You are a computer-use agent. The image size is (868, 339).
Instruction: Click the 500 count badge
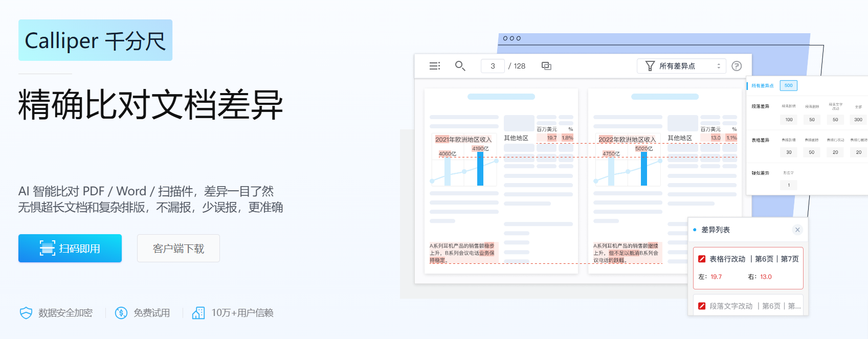click(789, 85)
